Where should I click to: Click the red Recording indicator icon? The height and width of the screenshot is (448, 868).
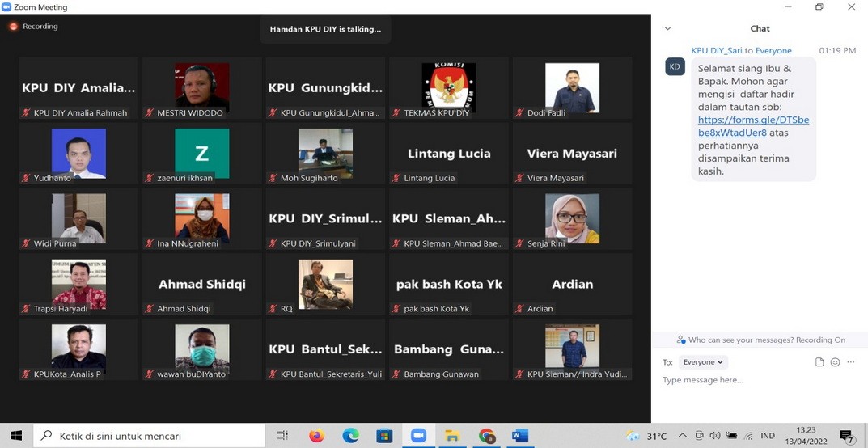tap(13, 26)
